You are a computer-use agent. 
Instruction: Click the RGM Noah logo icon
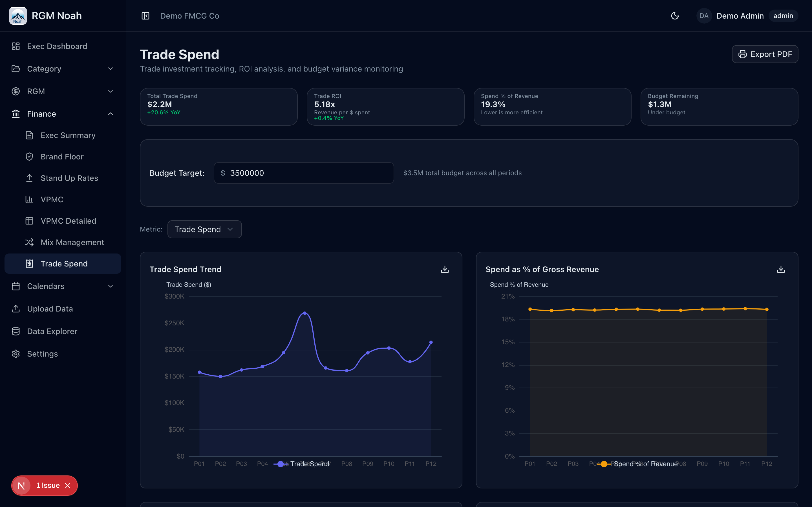18,16
